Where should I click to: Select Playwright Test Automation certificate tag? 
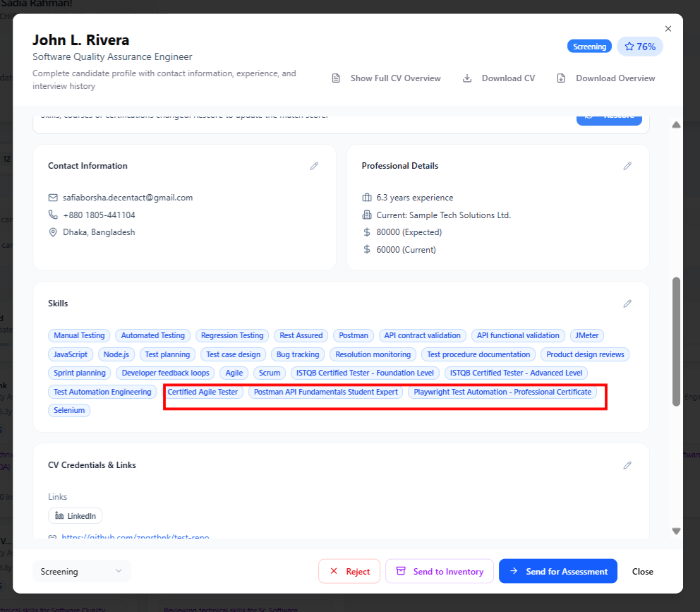(x=502, y=392)
